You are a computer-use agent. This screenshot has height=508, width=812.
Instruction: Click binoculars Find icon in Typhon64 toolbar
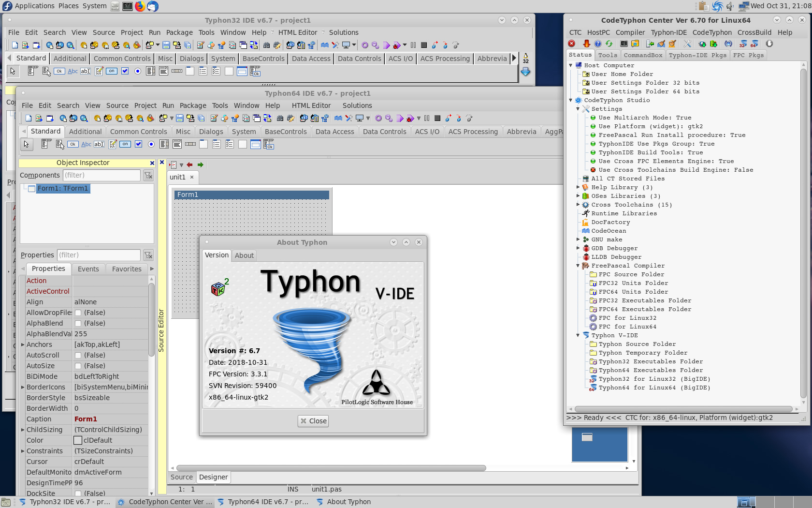[280, 118]
